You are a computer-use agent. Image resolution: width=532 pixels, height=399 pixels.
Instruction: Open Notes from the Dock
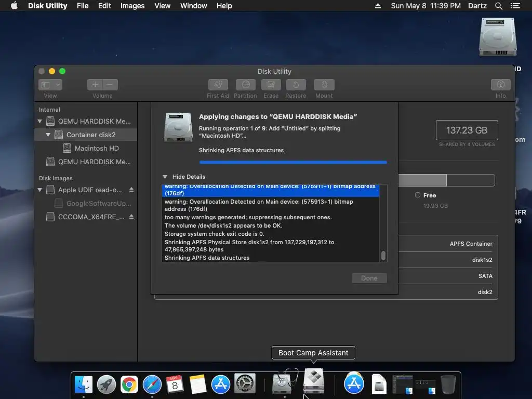198,384
